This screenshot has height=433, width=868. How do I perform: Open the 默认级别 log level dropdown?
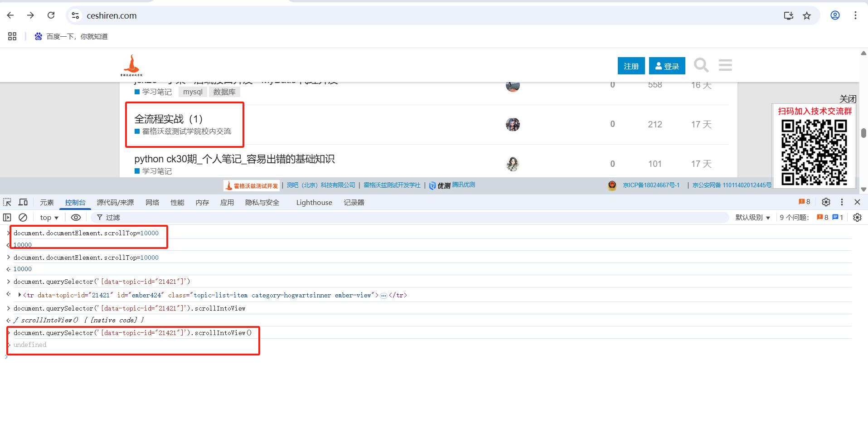coord(752,218)
